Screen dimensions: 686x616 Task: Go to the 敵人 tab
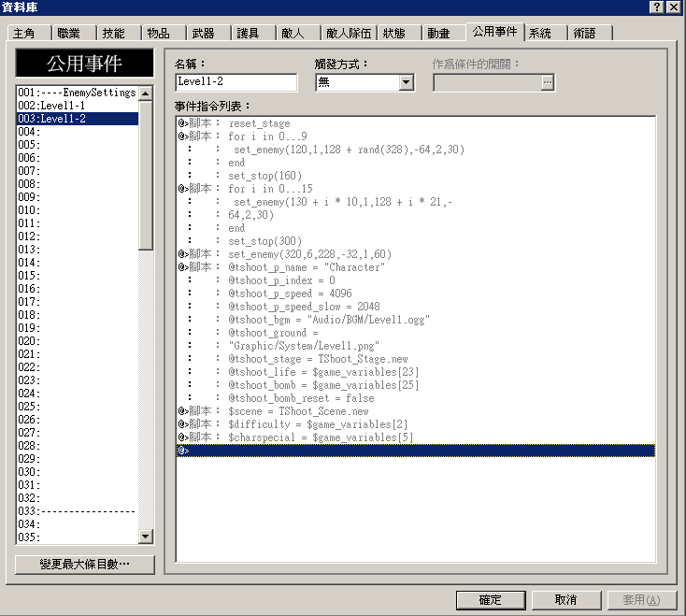click(297, 34)
